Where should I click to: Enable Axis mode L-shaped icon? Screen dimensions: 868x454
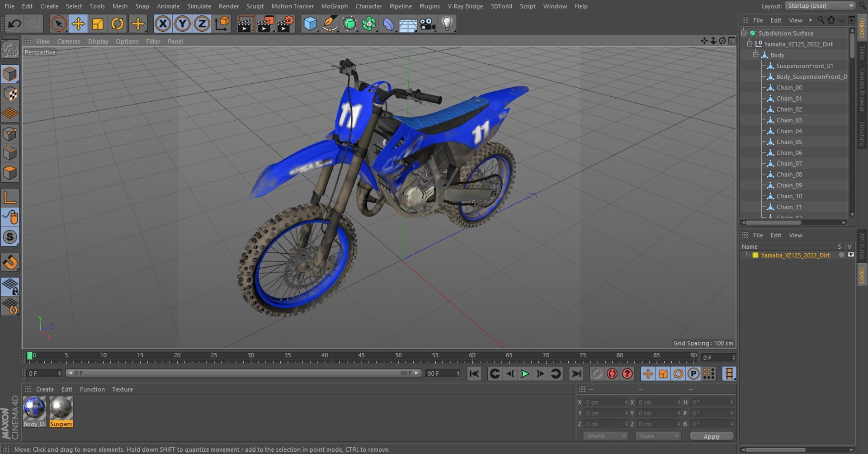(x=10, y=198)
